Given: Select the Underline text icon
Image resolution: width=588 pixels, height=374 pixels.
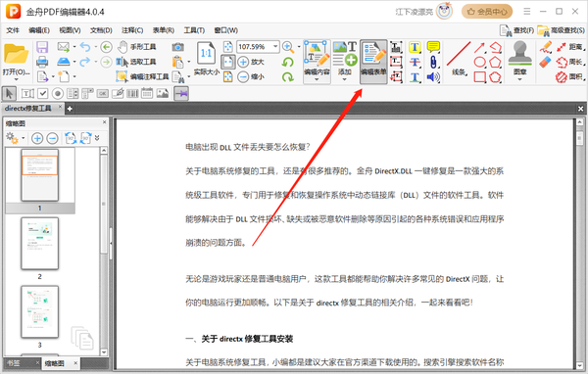Looking at the screenshot, I should pyautogui.click(x=415, y=77).
